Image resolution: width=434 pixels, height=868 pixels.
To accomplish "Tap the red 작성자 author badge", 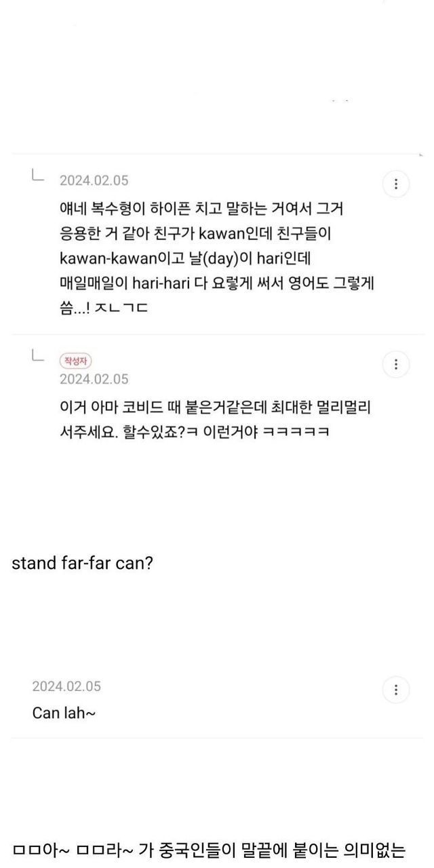I will 76,361.
